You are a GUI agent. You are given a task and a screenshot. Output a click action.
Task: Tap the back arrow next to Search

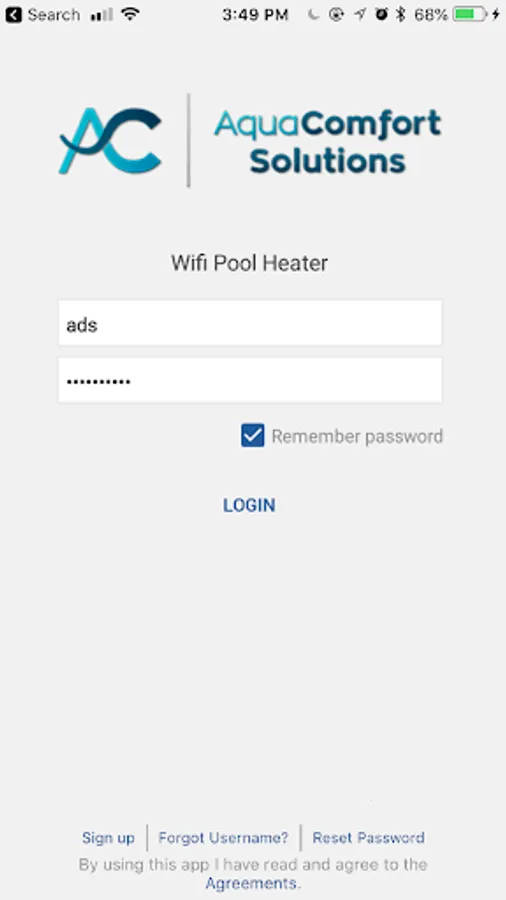13,14
